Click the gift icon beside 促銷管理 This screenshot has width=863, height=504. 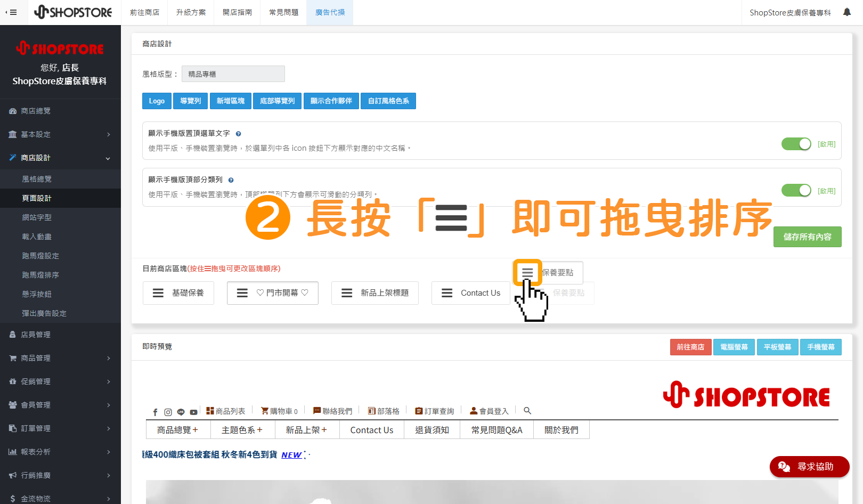(x=13, y=381)
